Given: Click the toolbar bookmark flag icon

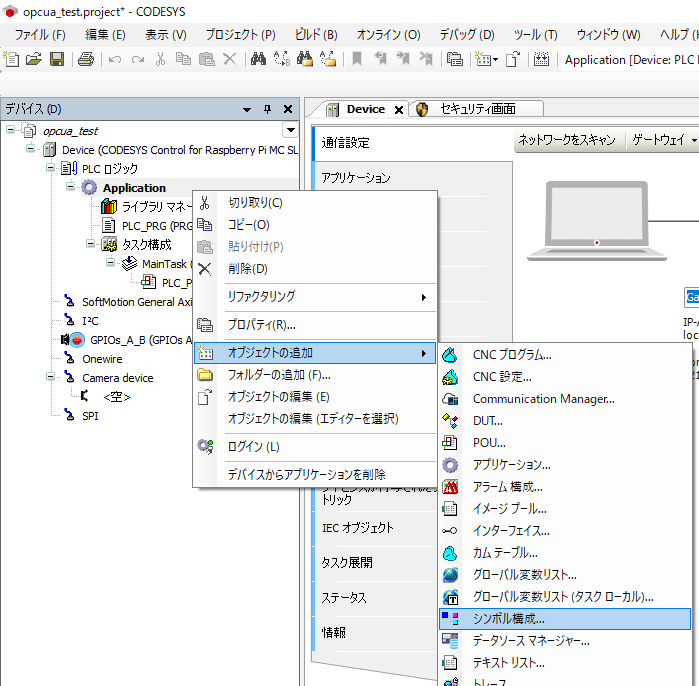Looking at the screenshot, I should point(357,59).
